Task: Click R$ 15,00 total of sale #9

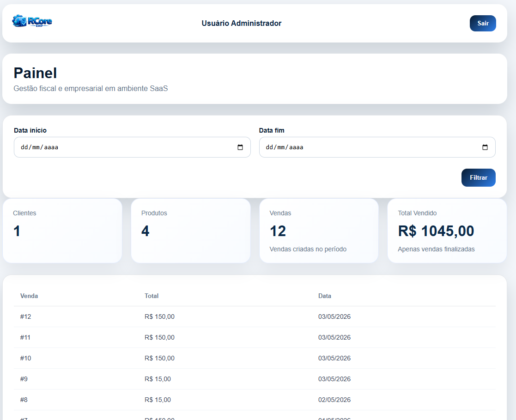Action: (x=158, y=379)
